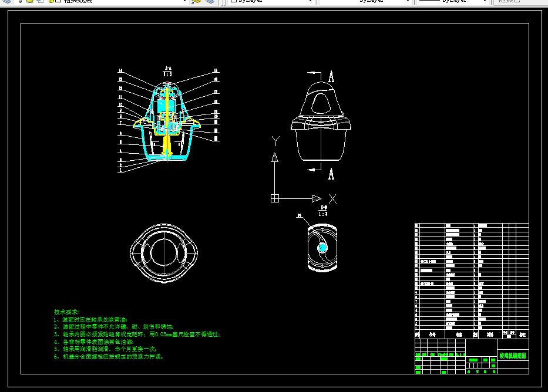Select requirement line 6 about 螺栓预紧力
The image size is (548, 392).
108,357
